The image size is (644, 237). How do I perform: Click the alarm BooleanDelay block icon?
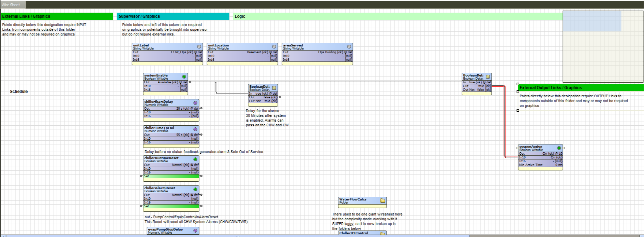click(274, 88)
